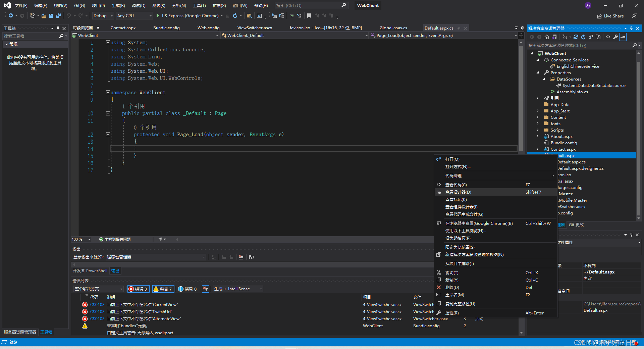
Task: Collapse the _Default class code block
Action: (x=108, y=113)
